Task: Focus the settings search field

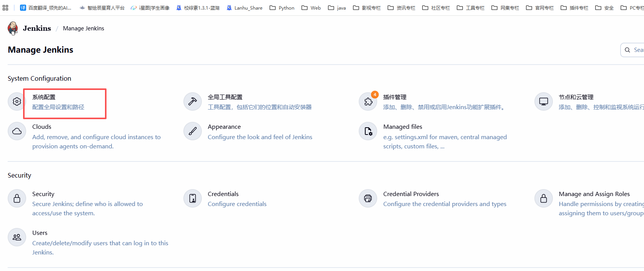Action: (x=633, y=50)
